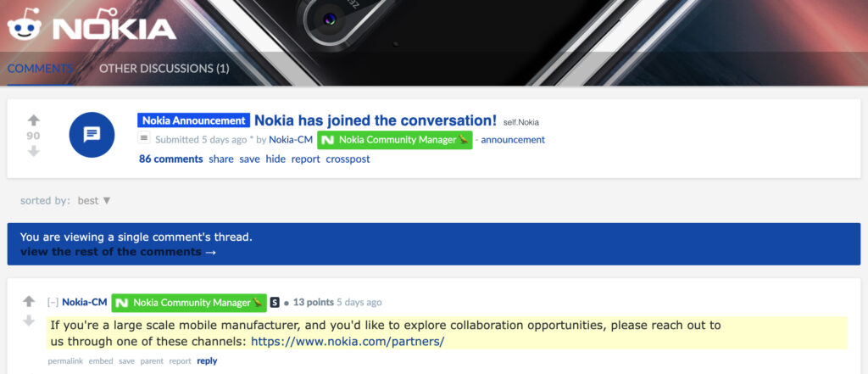Upvote the Nokia-CM comment

click(29, 301)
